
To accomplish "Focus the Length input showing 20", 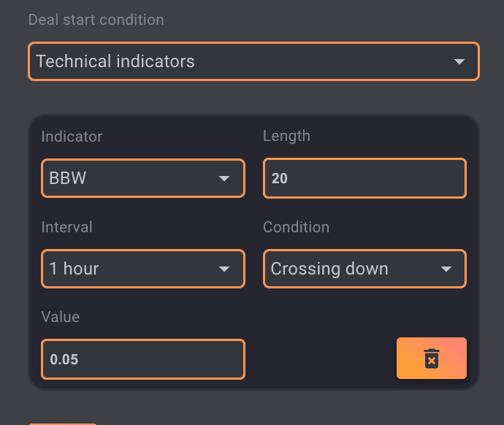I will tap(364, 178).
